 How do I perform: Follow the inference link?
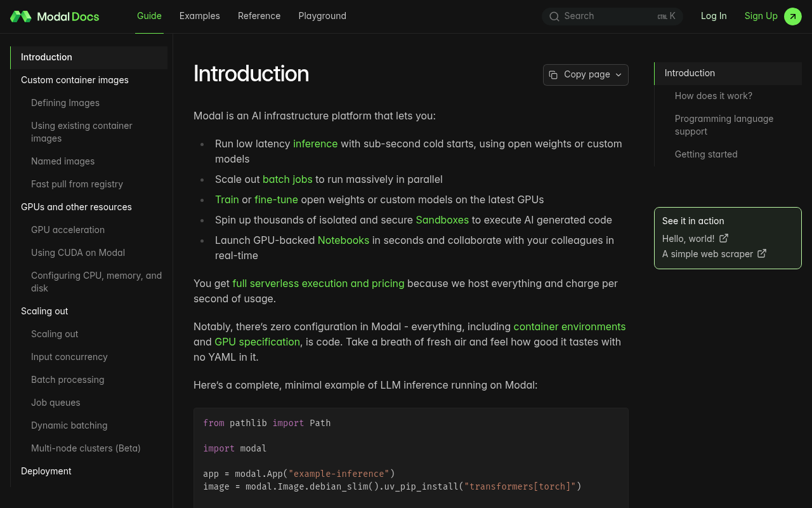click(x=315, y=144)
